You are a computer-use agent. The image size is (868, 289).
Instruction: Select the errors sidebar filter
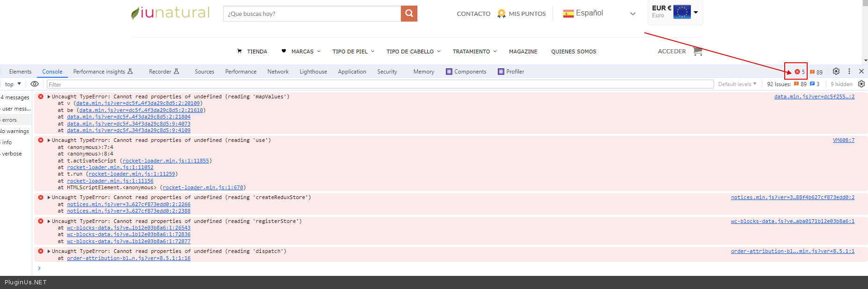coord(15,120)
